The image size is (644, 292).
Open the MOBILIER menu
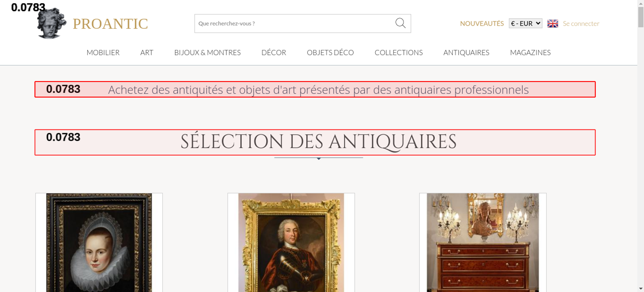click(x=103, y=52)
